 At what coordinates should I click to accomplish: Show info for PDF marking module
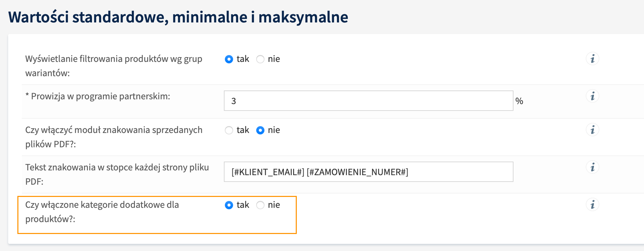pyautogui.click(x=593, y=130)
